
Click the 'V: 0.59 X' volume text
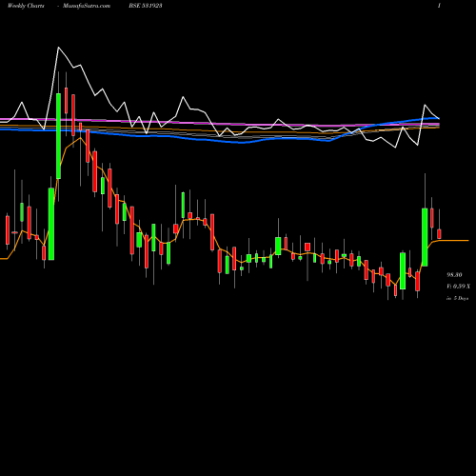point(458,287)
